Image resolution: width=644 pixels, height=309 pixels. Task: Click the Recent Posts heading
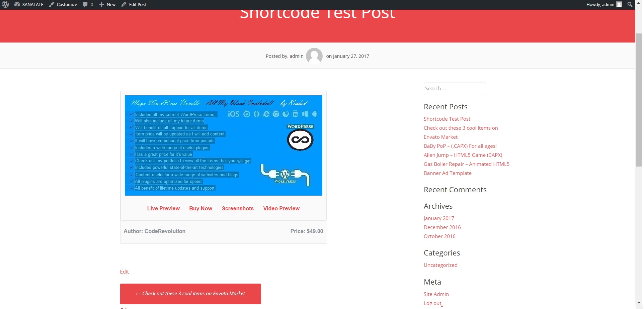pyautogui.click(x=446, y=107)
